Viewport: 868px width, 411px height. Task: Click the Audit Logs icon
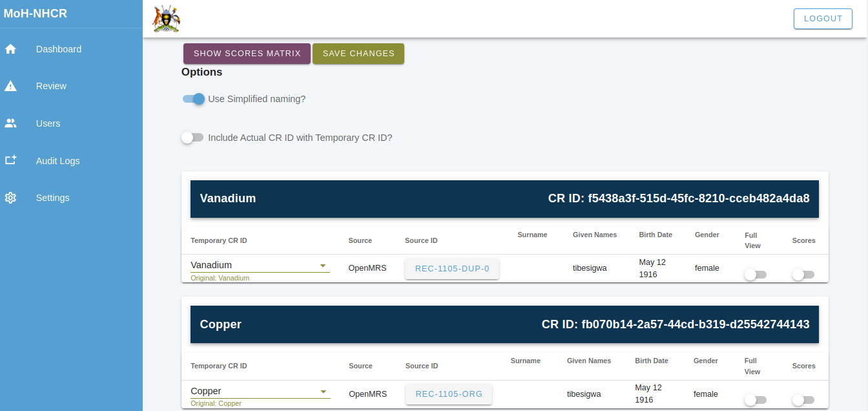[10, 160]
